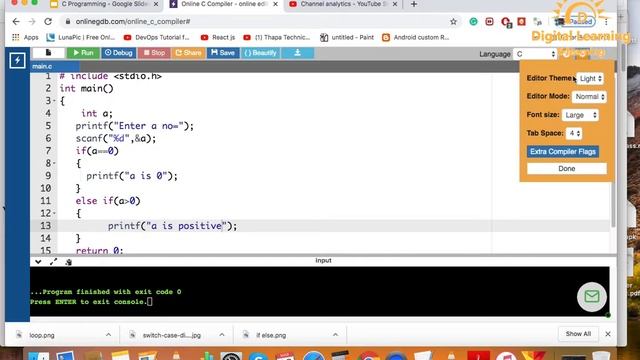Open OnlineGDB lightning logo sidebar icon
This screenshot has height=360, width=640.
(x=17, y=60)
